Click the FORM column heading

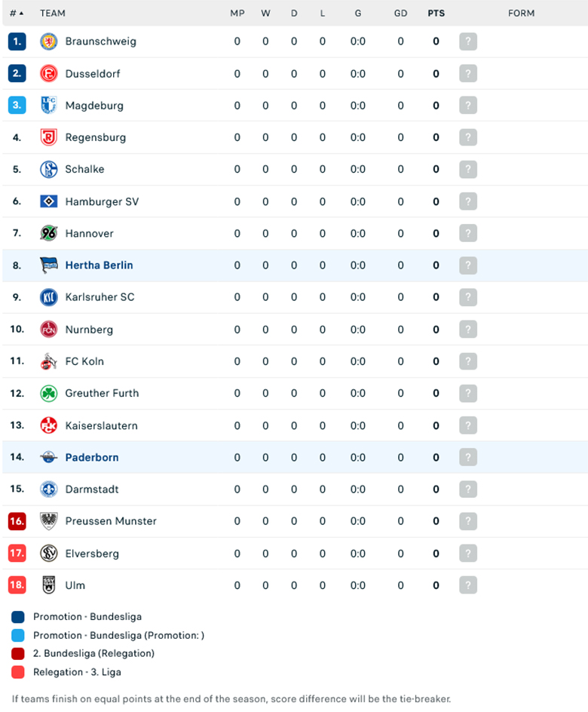[x=521, y=13]
